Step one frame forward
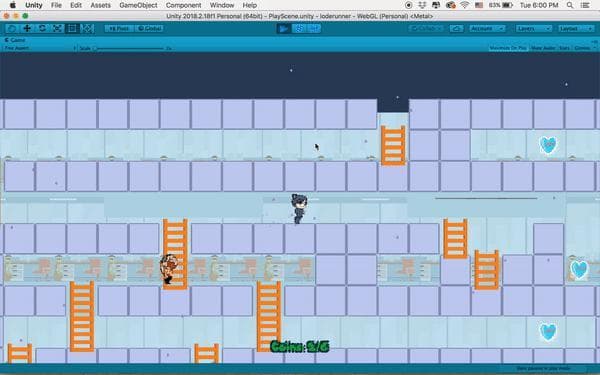 coord(313,28)
